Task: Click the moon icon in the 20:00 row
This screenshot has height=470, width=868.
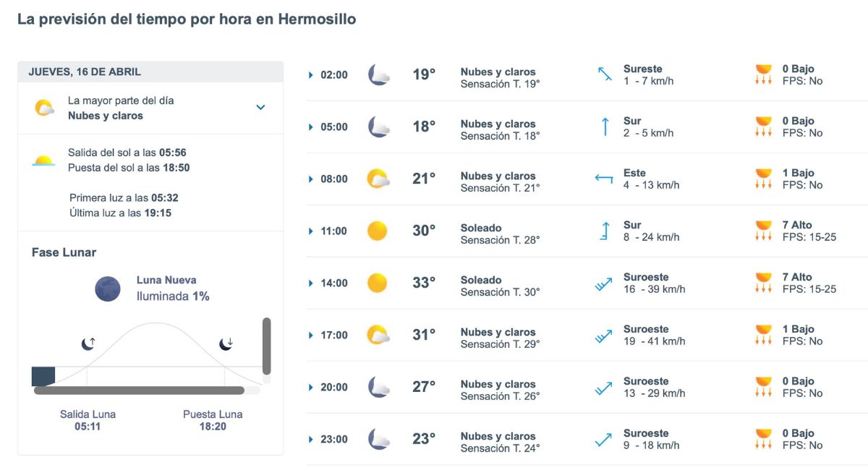Action: pyautogui.click(x=377, y=387)
